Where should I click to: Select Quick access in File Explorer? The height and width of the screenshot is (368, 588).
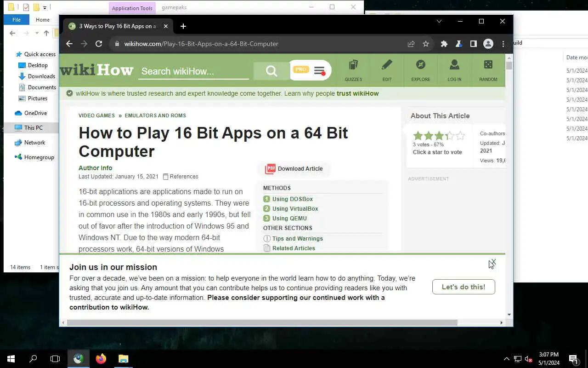point(40,54)
